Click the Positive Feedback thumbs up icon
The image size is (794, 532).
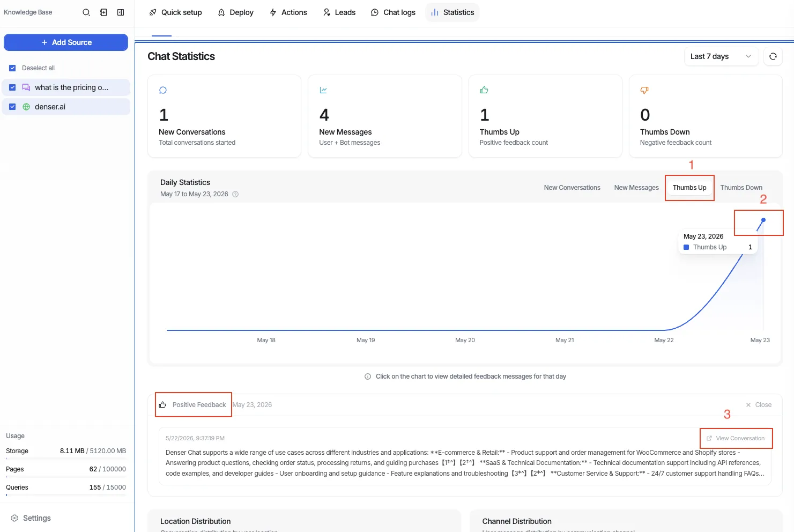162,405
